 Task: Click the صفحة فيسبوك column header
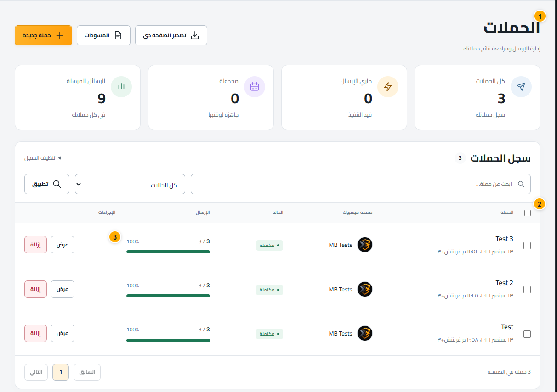pyautogui.click(x=358, y=213)
